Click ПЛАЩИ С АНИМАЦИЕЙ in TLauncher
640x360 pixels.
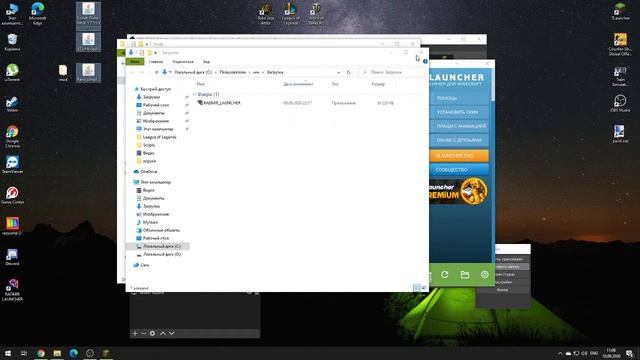(459, 126)
